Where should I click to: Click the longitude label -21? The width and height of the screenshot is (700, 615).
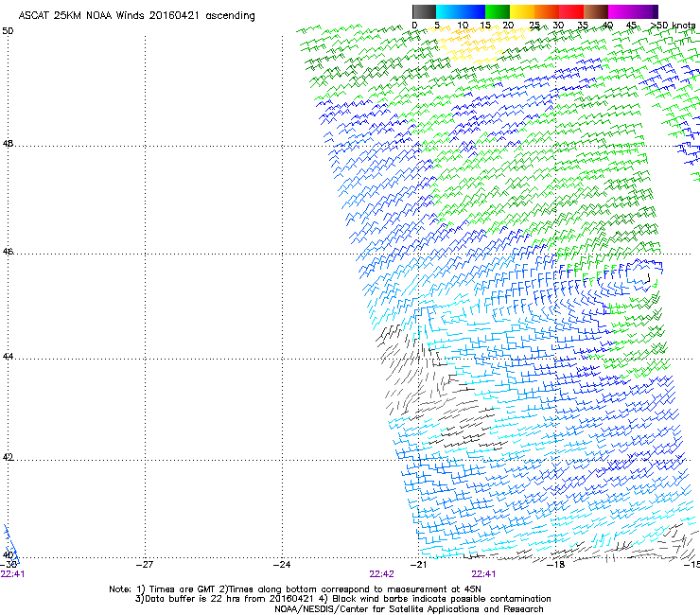418,564
